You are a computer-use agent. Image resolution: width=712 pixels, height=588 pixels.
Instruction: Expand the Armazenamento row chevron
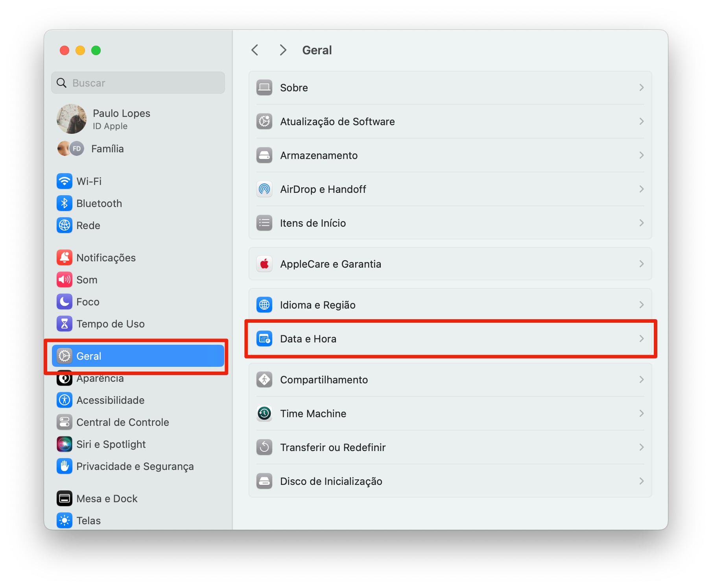641,155
